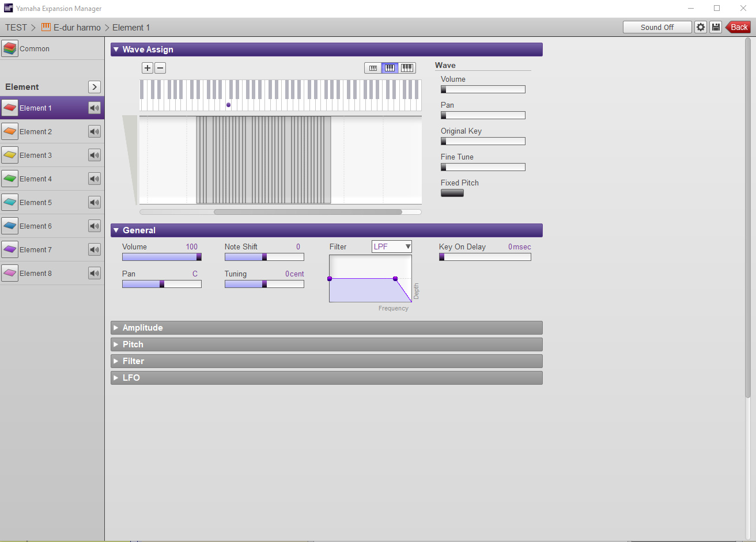Expand the LFO section
This screenshot has width=756, height=542.
coord(327,378)
